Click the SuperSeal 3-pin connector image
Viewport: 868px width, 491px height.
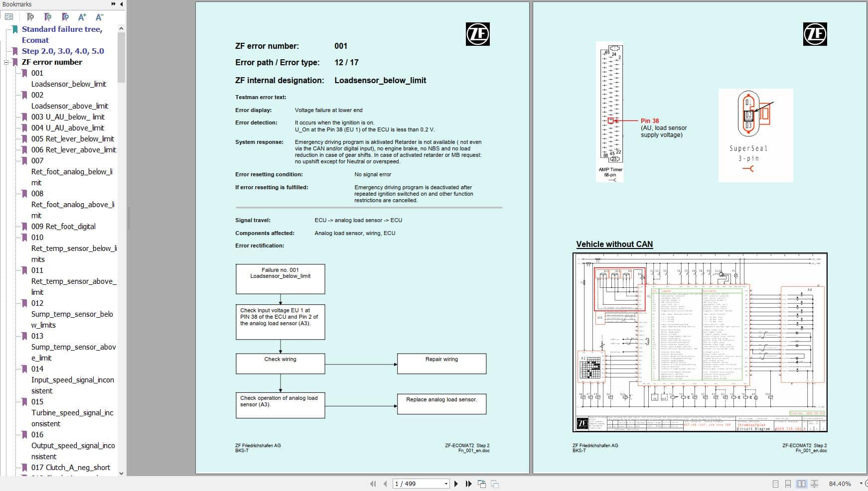point(755,135)
